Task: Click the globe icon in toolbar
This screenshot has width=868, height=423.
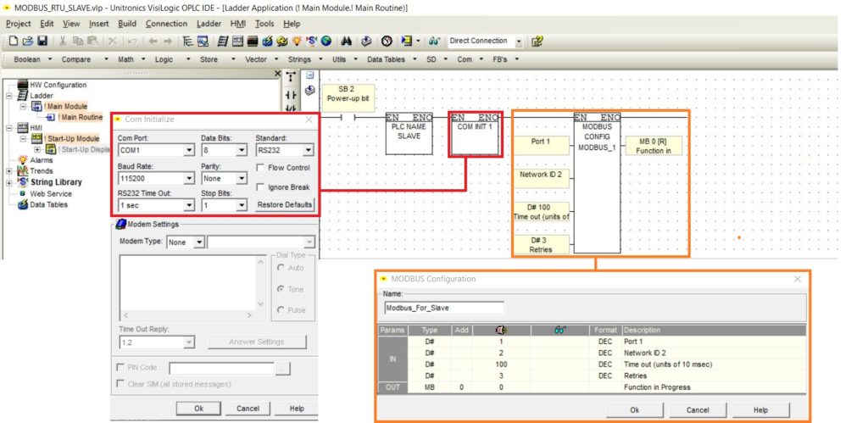Action: pyautogui.click(x=326, y=41)
